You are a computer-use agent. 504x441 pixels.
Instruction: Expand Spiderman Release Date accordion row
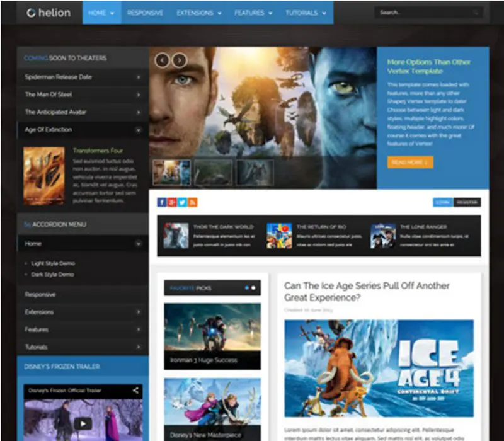point(83,77)
